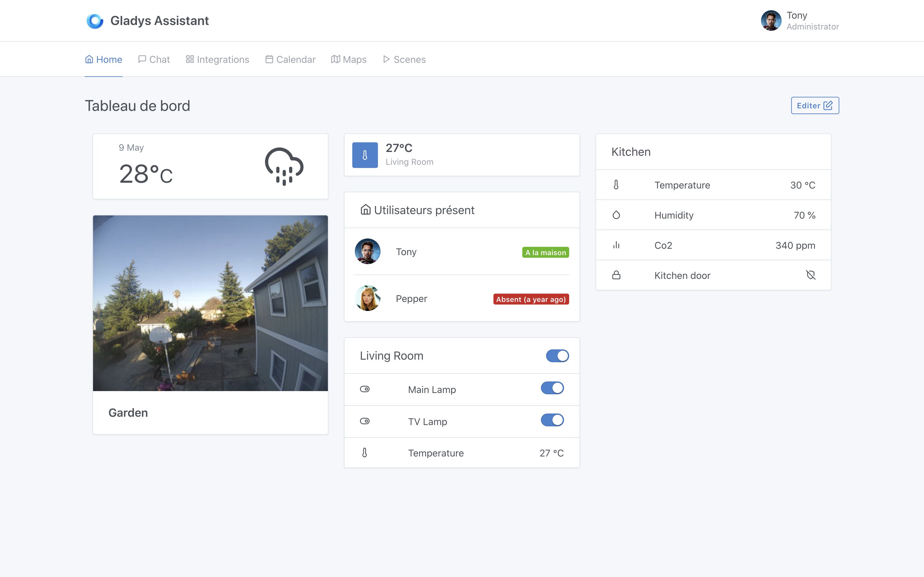
Task: Expand the Integrations menu item
Action: [x=218, y=59]
